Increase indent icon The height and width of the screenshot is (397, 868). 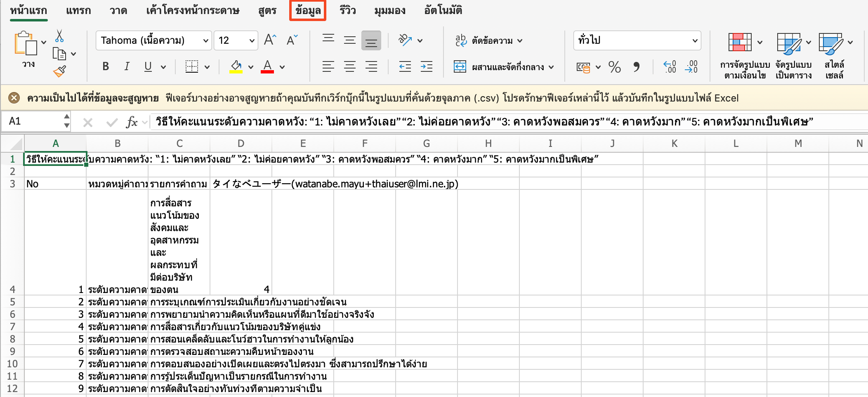tap(426, 66)
